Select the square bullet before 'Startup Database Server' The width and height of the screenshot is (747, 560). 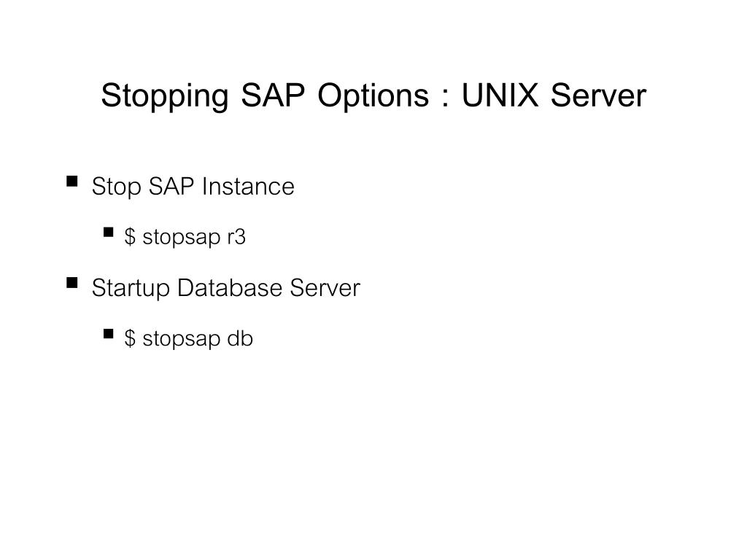point(72,283)
